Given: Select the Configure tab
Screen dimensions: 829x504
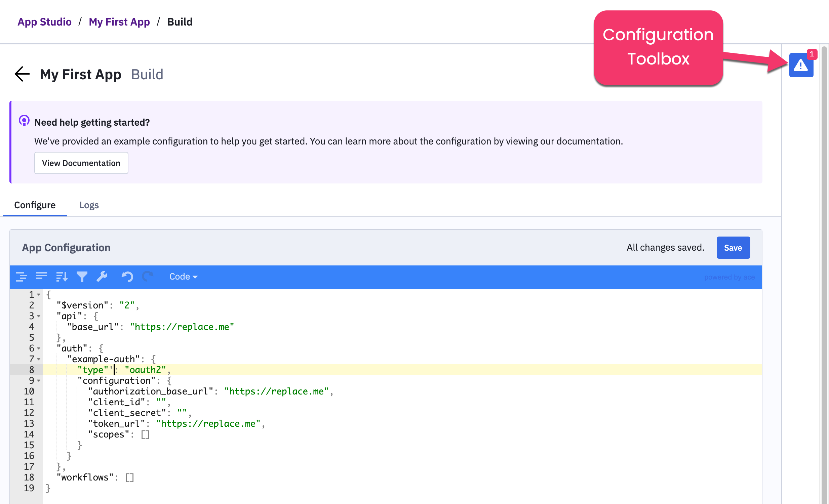Looking at the screenshot, I should tap(35, 205).
